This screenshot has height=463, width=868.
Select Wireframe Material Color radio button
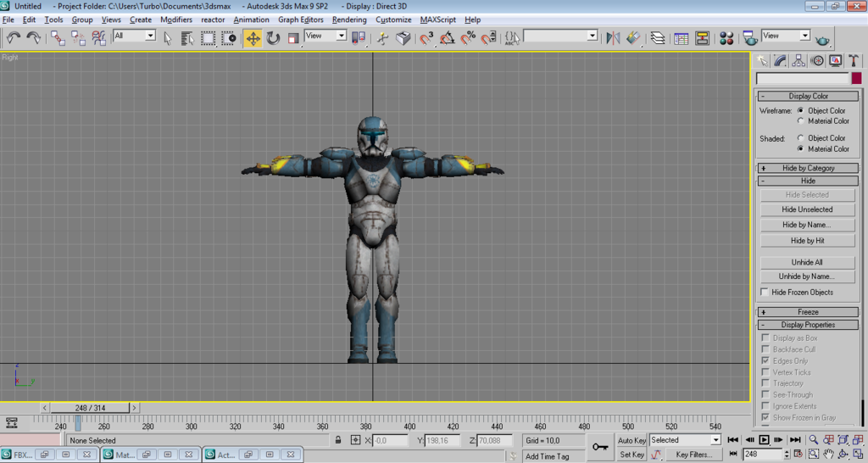[x=800, y=120]
